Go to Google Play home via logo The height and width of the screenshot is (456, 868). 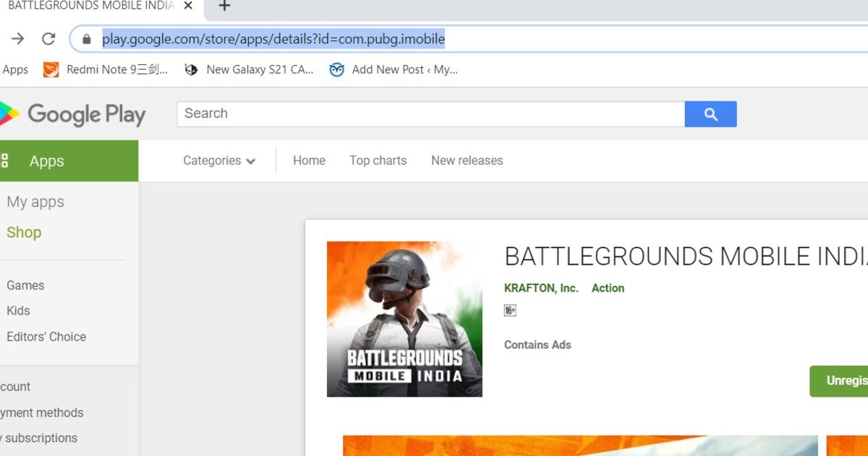[x=72, y=114]
